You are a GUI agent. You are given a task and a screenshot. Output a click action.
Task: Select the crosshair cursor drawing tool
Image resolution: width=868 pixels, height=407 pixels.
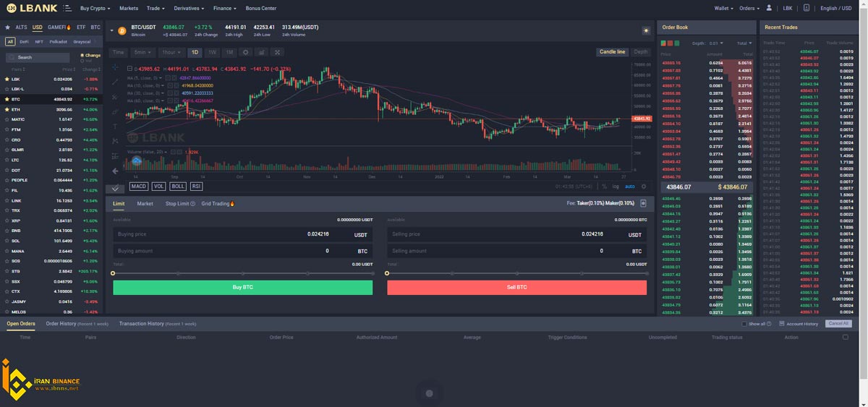coord(115,67)
